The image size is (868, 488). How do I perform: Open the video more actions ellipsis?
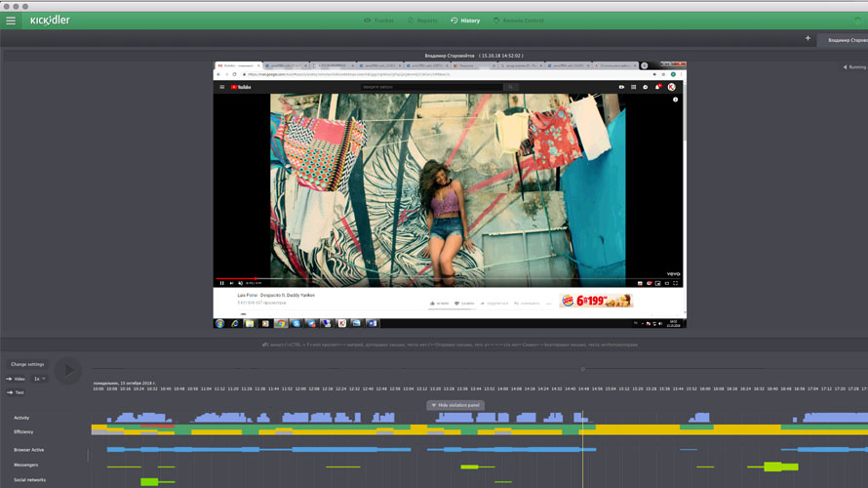pos(548,304)
